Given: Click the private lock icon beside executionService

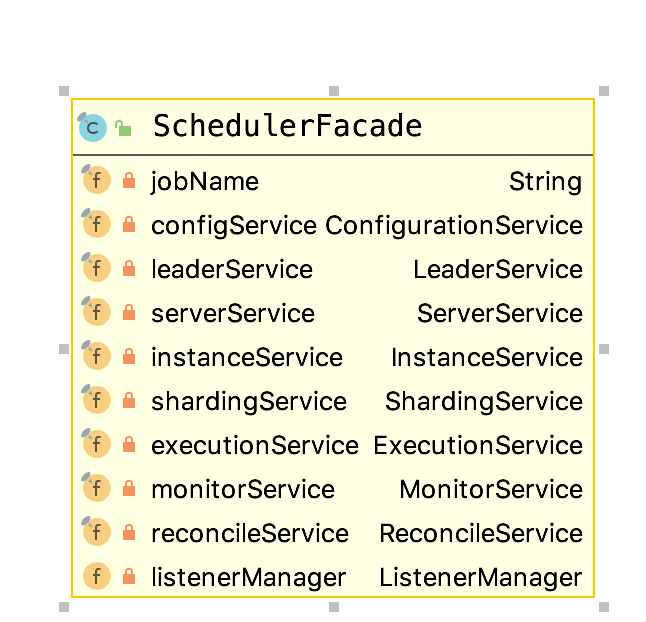Looking at the screenshot, I should [x=128, y=445].
